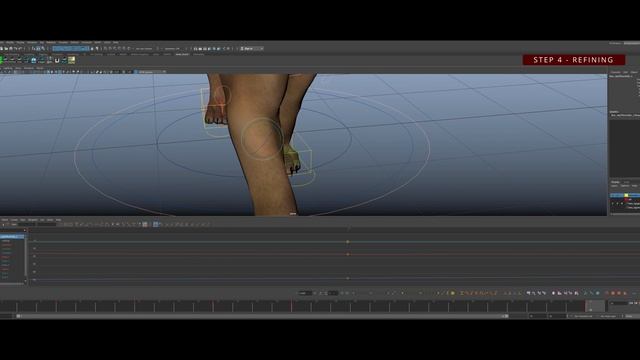Select the keyframe on the bottom blue curve
Image resolution: width=640 pixels, height=360 pixels.
tap(348, 278)
